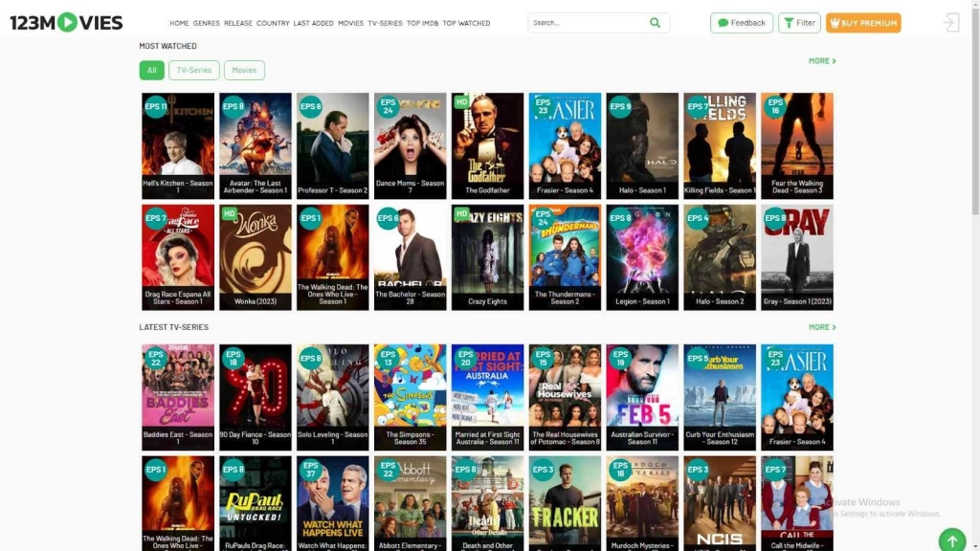This screenshot has height=551, width=980.
Task: Open Solo Leveling Season 1 poster
Action: point(332,397)
